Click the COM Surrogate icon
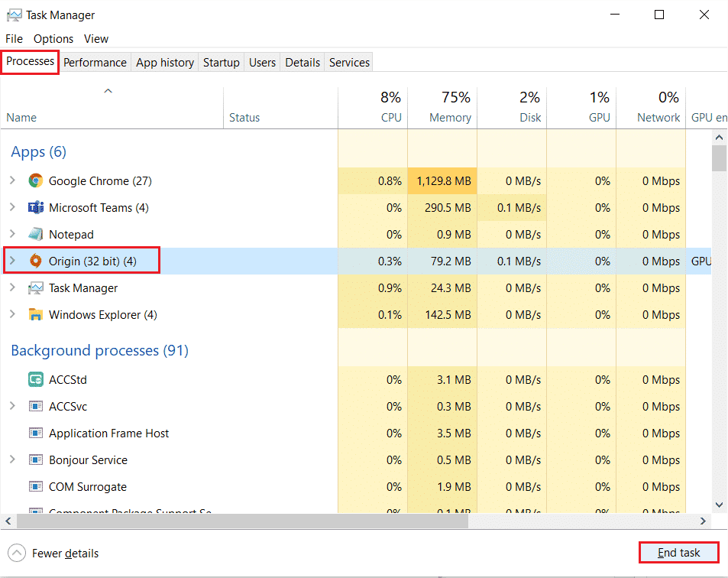This screenshot has height=578, width=728. click(35, 486)
